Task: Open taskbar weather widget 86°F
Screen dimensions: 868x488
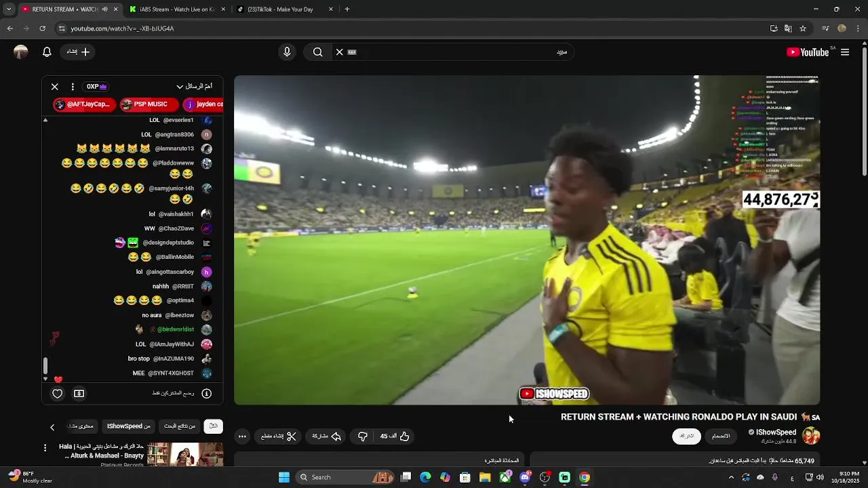Action: click(31, 477)
